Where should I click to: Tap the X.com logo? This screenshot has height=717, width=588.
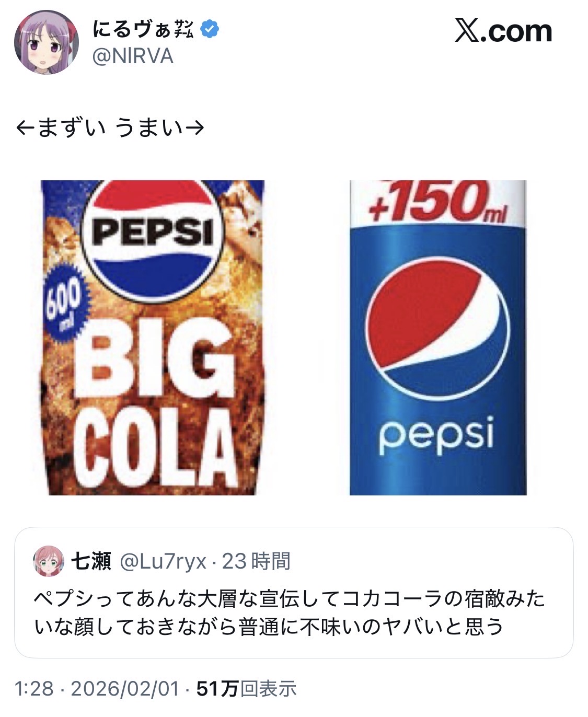click(x=503, y=31)
